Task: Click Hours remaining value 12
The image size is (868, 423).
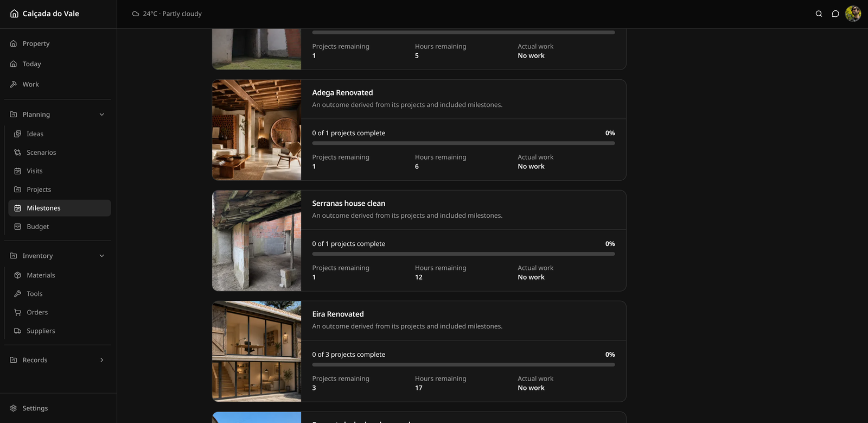Action: pos(419,277)
